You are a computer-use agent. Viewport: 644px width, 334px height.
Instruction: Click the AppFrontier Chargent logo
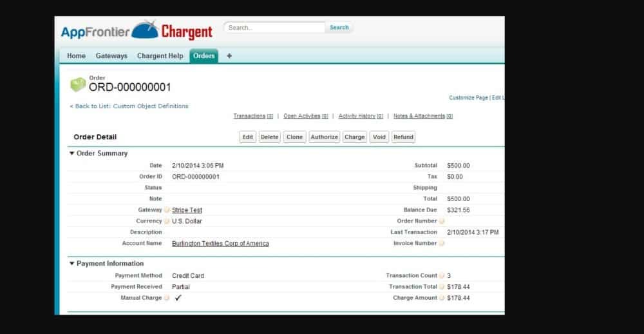137,30
